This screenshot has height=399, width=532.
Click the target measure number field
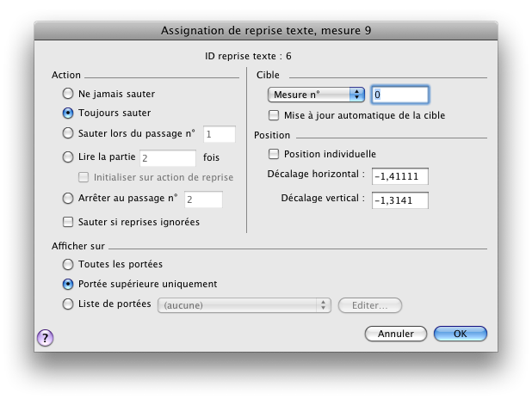pyautogui.click(x=399, y=95)
